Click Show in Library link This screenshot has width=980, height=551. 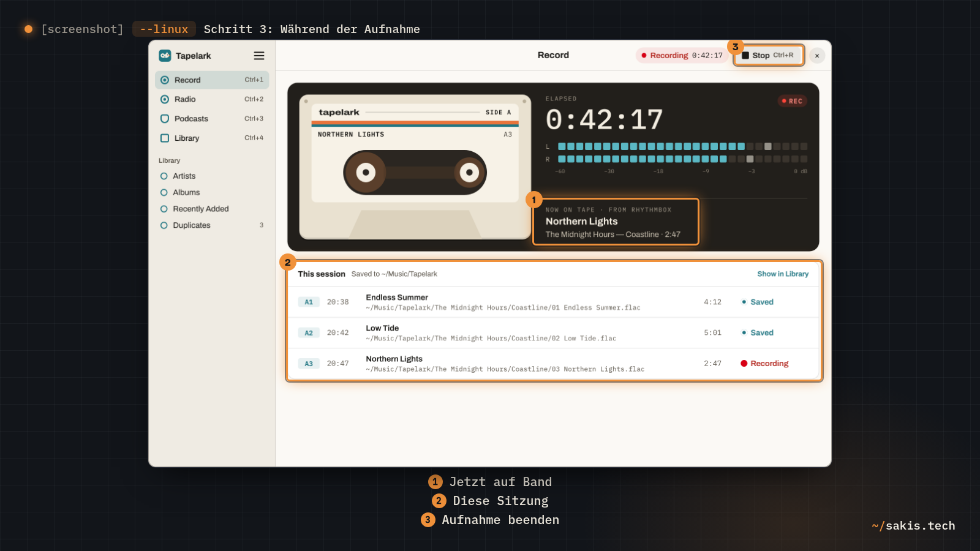point(783,274)
